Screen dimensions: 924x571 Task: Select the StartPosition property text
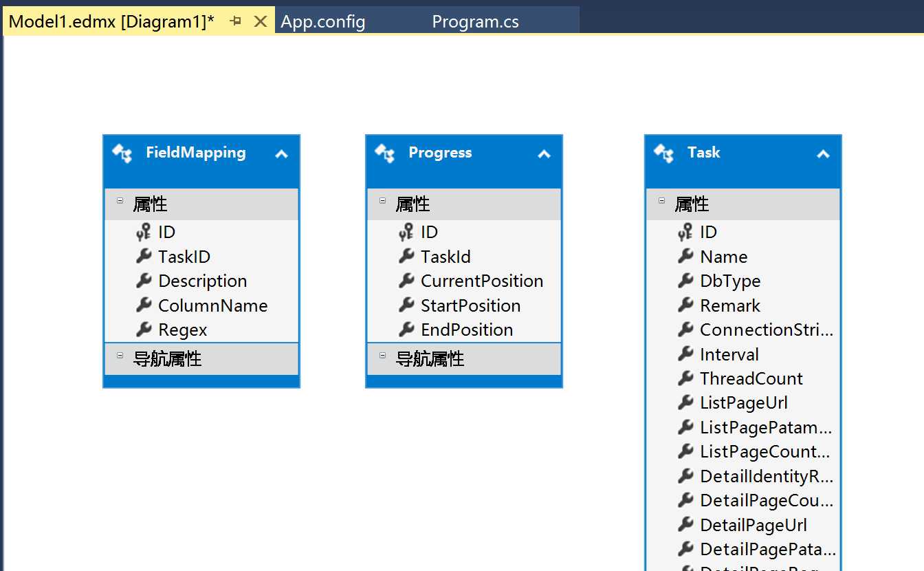[x=471, y=305]
